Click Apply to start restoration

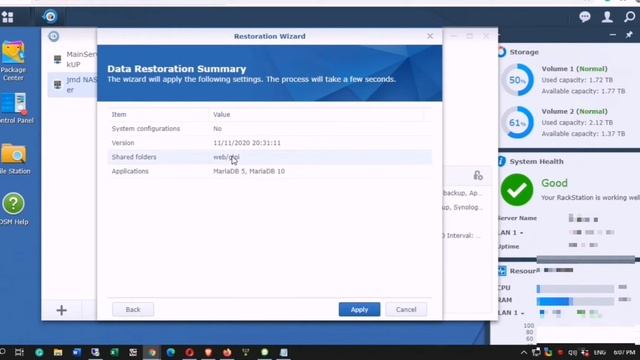tap(359, 309)
